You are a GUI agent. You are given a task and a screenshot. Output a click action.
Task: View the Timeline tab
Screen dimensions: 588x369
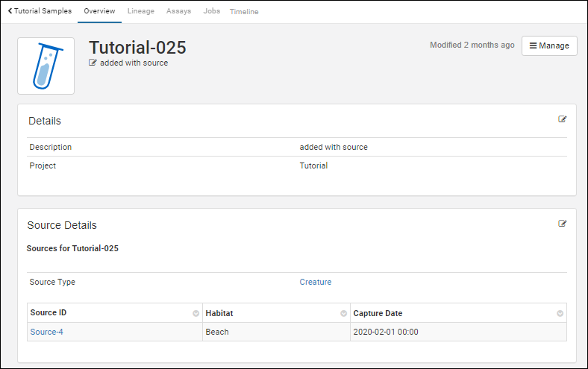pyautogui.click(x=244, y=12)
